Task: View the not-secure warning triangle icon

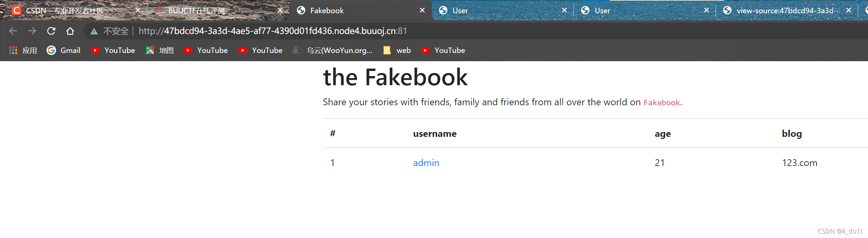Action: [x=94, y=32]
